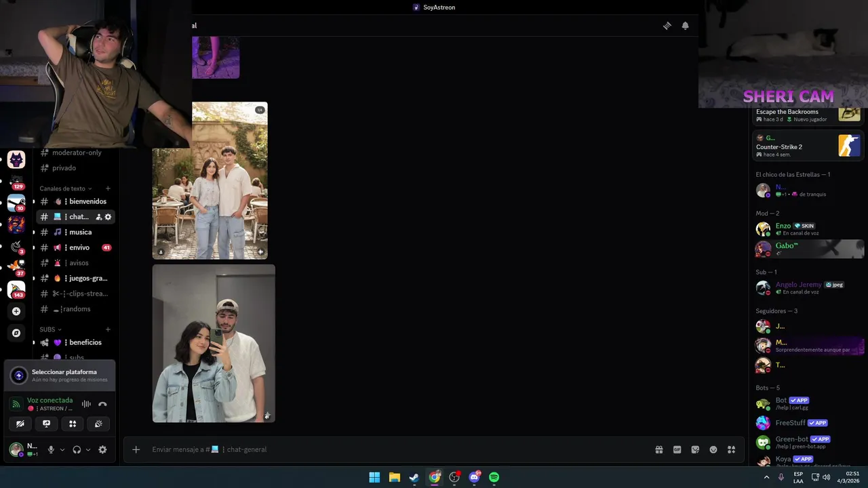
Task: Open the threads icon in channel header
Action: 667,26
